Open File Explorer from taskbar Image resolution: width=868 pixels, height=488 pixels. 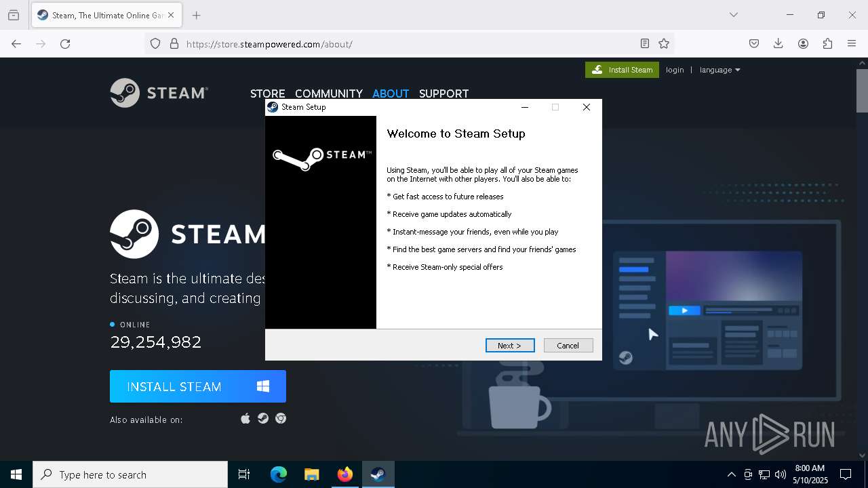[311, 474]
